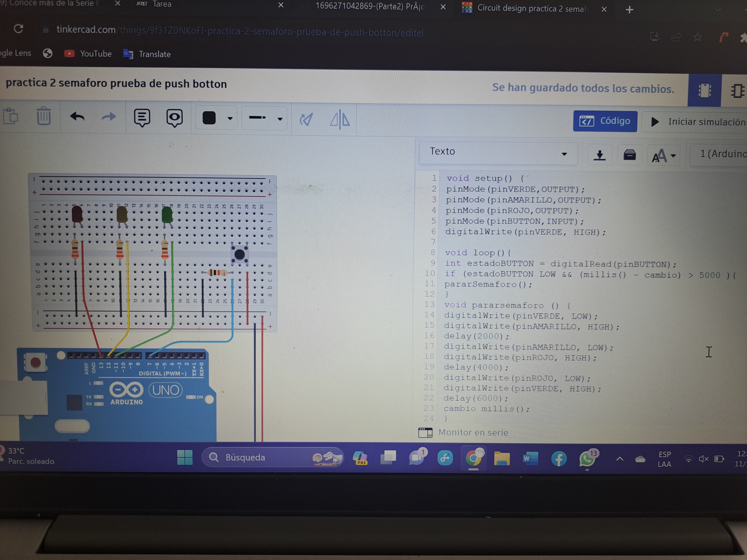Screen dimensions: 747x560
Task: Toggle the Código code panel
Action: coord(605,121)
